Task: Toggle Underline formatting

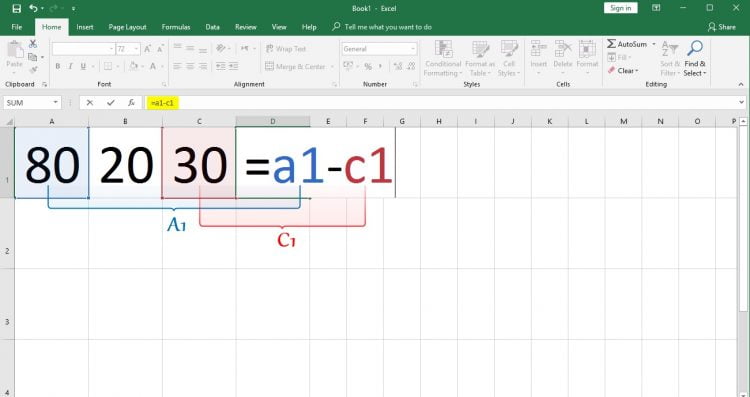Action: point(83,66)
